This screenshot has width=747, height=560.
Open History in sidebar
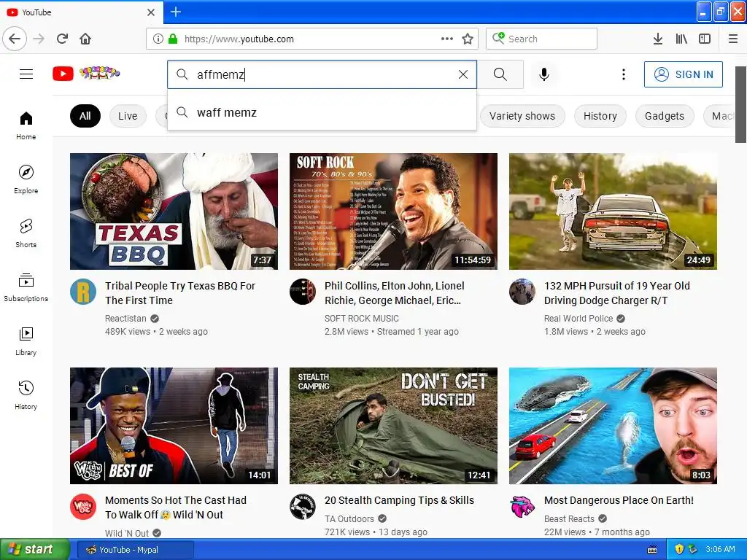click(x=26, y=395)
